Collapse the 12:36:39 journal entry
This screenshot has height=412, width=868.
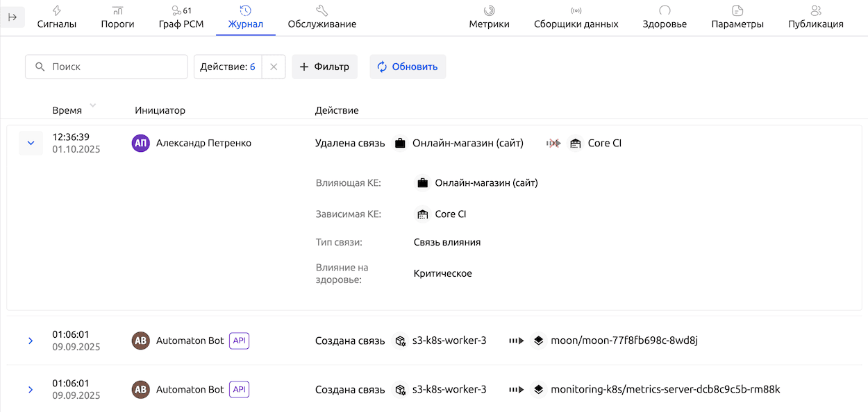coord(31,143)
